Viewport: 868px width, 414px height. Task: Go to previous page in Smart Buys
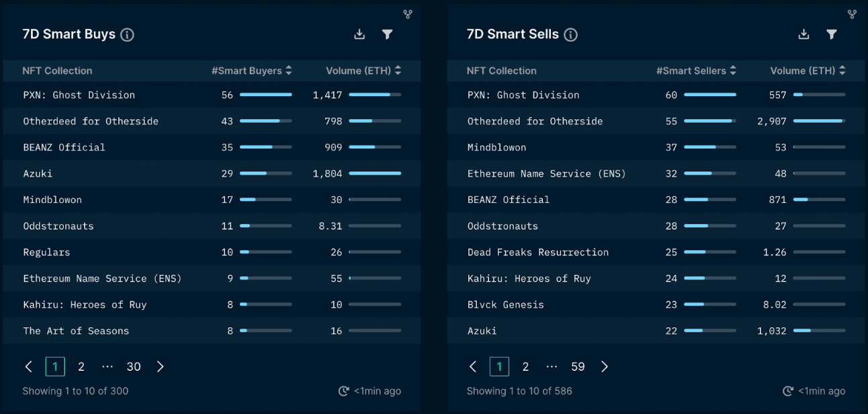(x=28, y=366)
